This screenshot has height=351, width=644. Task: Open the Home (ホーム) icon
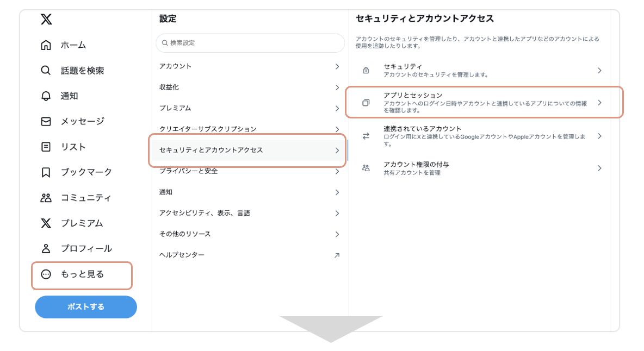46,45
